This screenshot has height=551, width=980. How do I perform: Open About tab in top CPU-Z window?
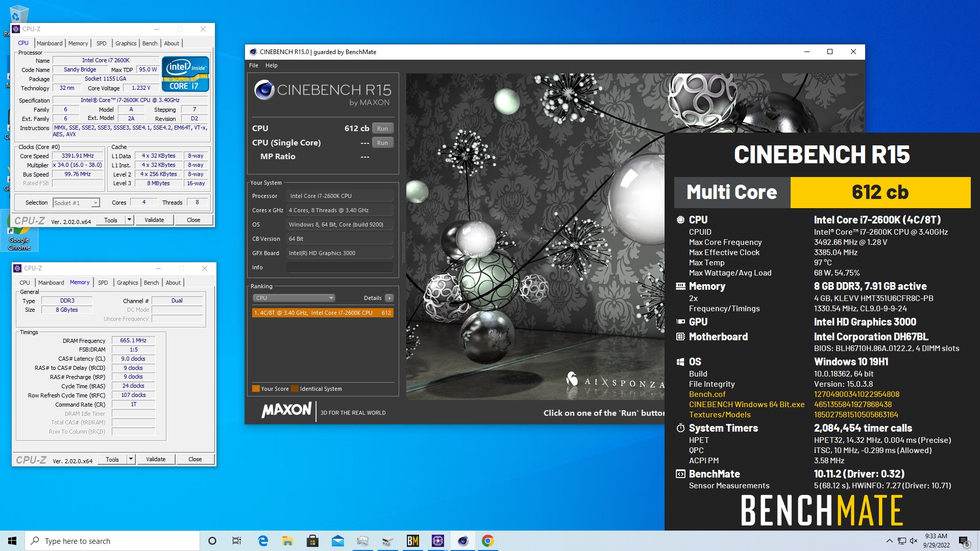pos(171,43)
